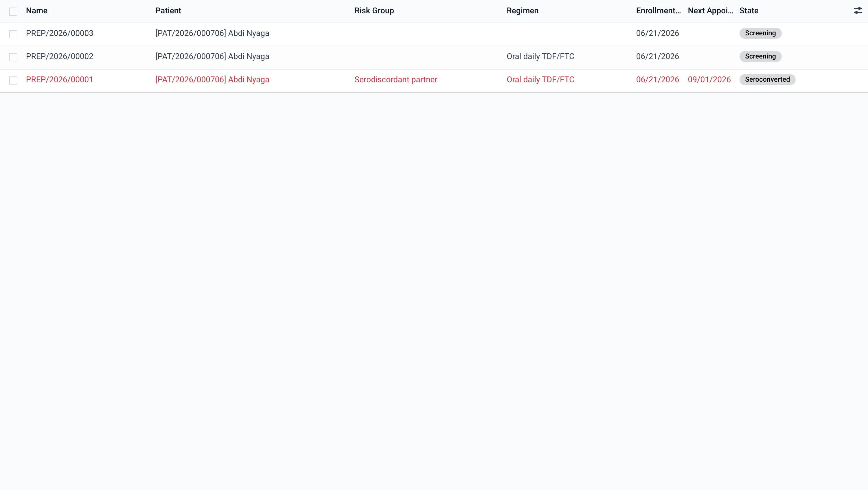Image resolution: width=868 pixels, height=490 pixels.
Task: Sort by the Next Appointment column header
Action: [710, 11]
